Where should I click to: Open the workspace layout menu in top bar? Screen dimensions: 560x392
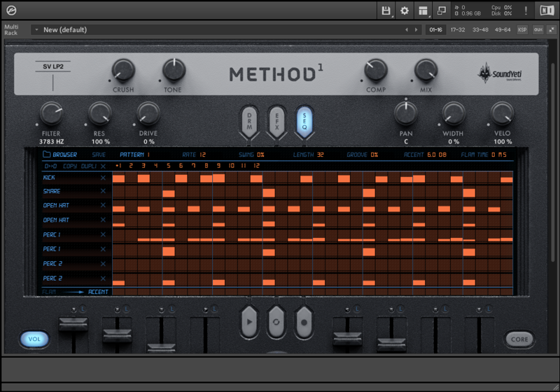(423, 10)
